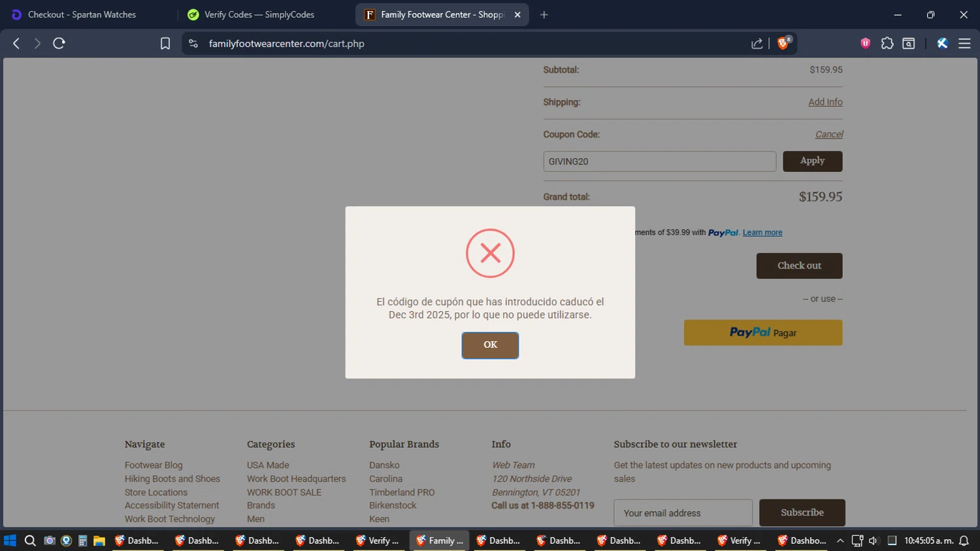This screenshot has height=551, width=980.
Task: Open the Brands category link
Action: [261, 505]
